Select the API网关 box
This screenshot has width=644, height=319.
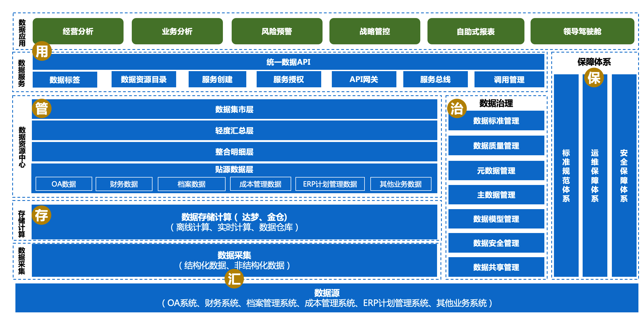364,79
